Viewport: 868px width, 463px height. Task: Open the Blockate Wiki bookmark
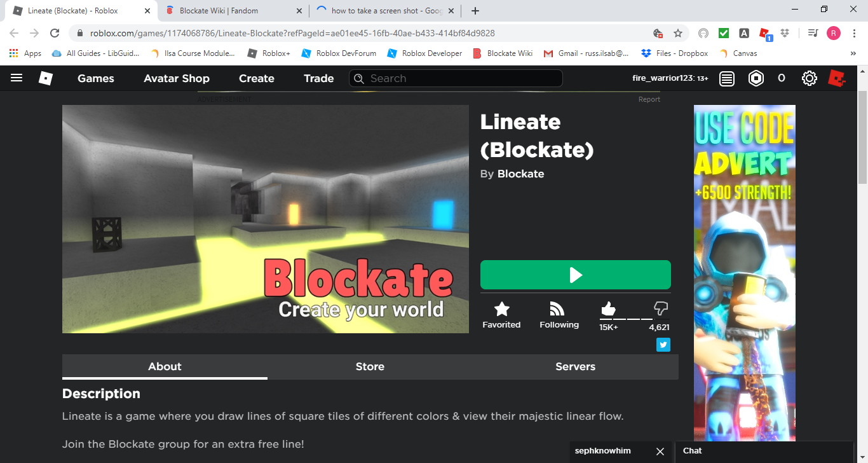pos(503,53)
